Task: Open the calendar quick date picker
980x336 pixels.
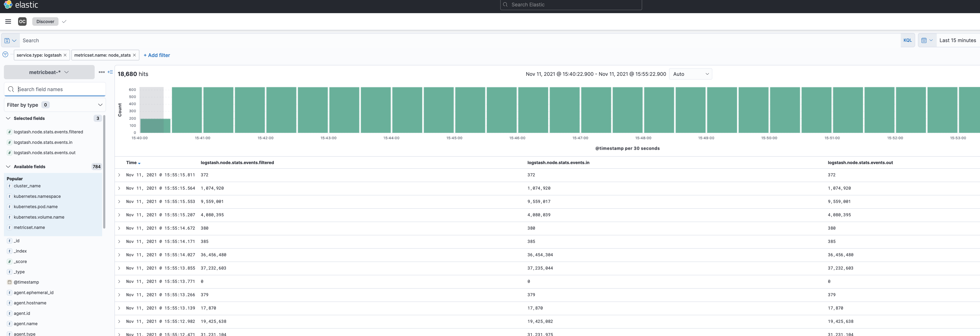Action: [x=927, y=40]
